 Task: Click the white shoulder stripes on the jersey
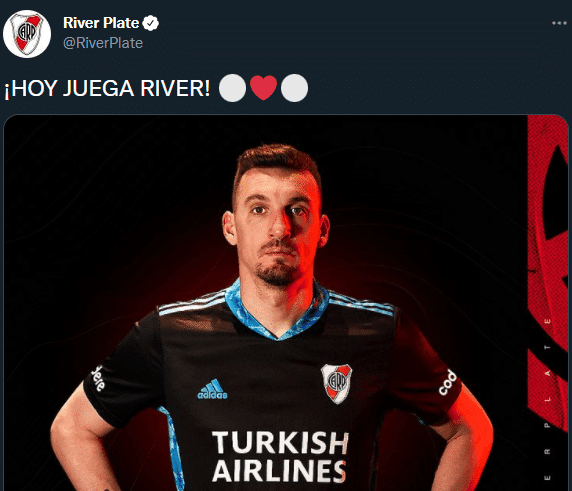[193, 306]
